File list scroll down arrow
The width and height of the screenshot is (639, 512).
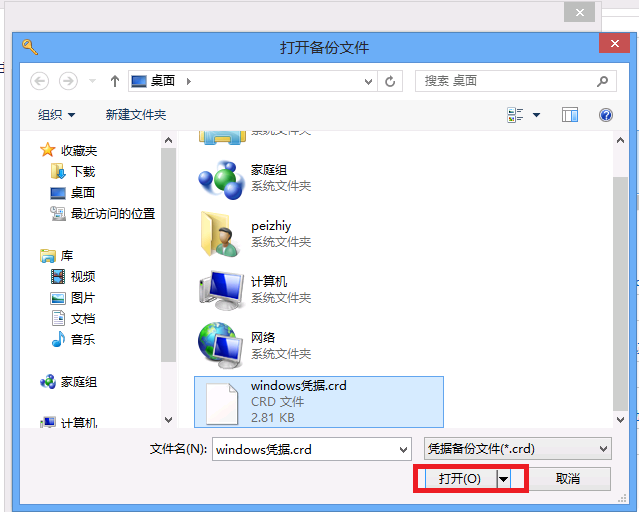[x=620, y=419]
